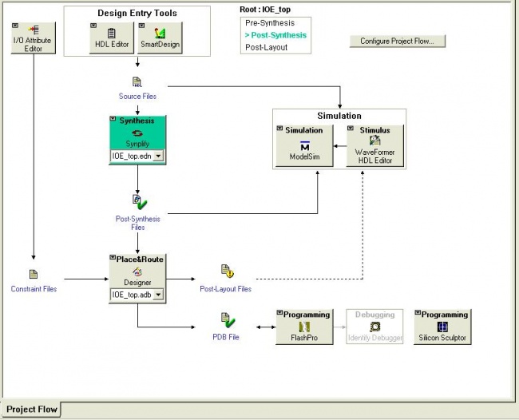The height and width of the screenshot is (420, 519).
Task: Click the IOE_top.adb field text
Action: (x=132, y=295)
